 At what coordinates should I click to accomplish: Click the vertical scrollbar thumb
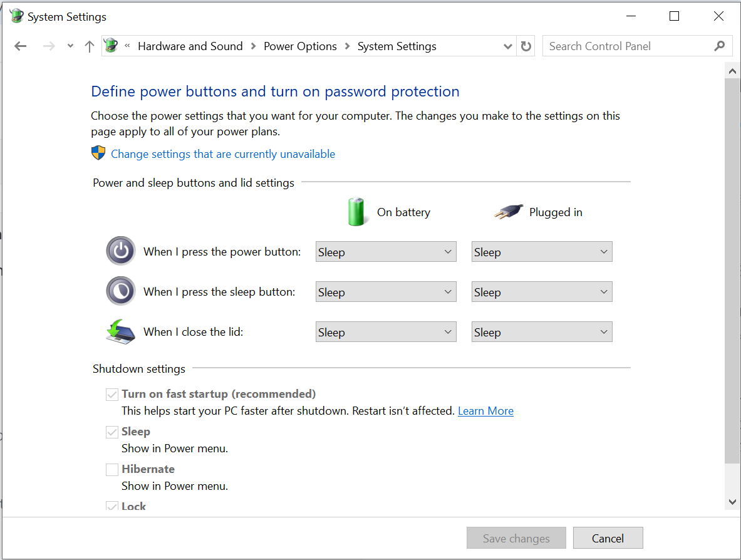732,271
